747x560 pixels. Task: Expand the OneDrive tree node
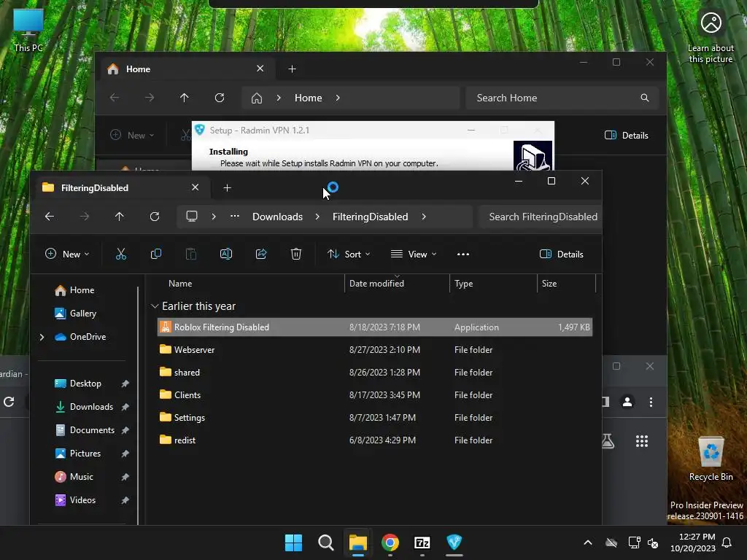click(x=42, y=337)
